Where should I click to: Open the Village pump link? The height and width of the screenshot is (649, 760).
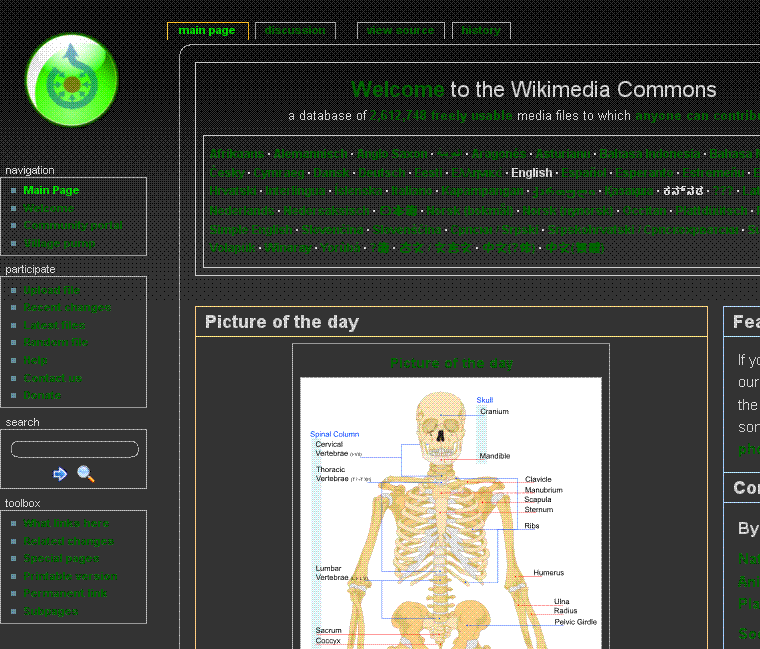59,243
